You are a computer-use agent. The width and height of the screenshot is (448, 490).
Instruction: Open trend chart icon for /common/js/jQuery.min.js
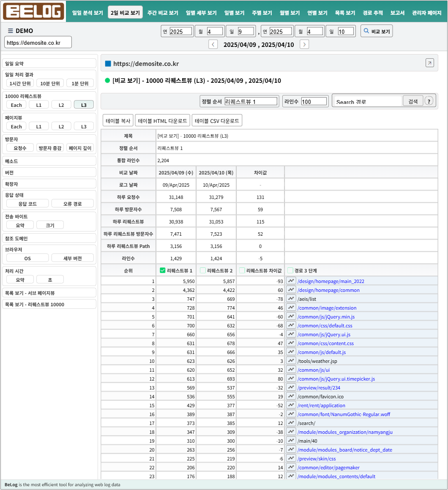coord(291,316)
